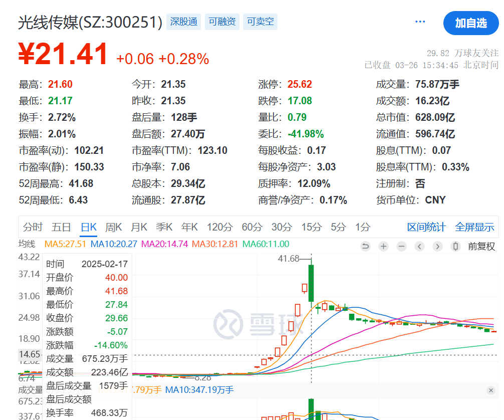Open the 周K weekly chart tab
504x420 pixels.
[x=113, y=227]
